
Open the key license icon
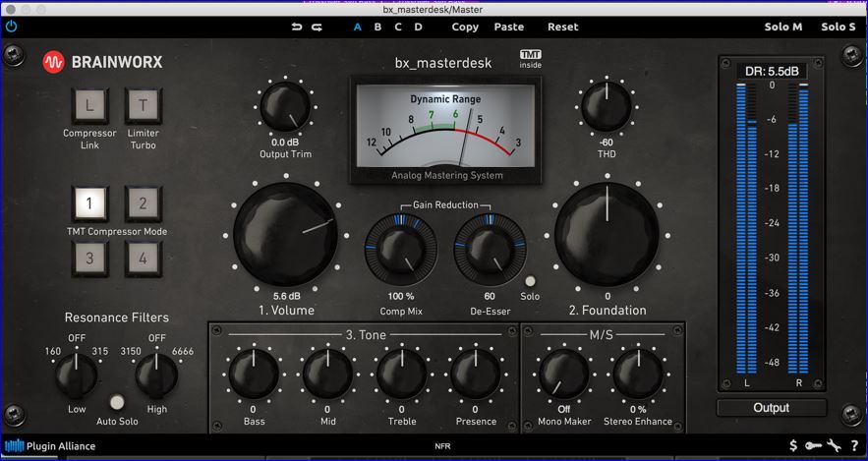coord(813,445)
